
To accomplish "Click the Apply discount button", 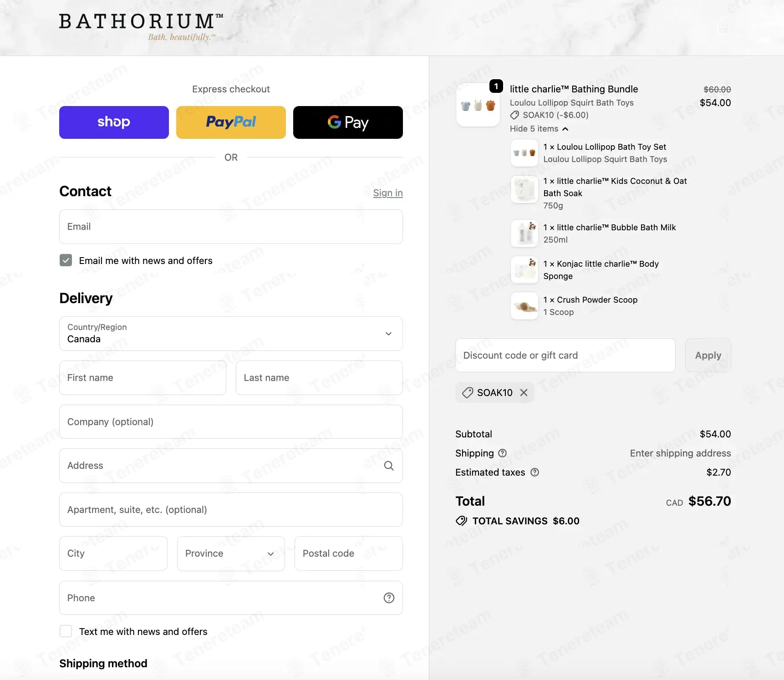I will 708,355.
